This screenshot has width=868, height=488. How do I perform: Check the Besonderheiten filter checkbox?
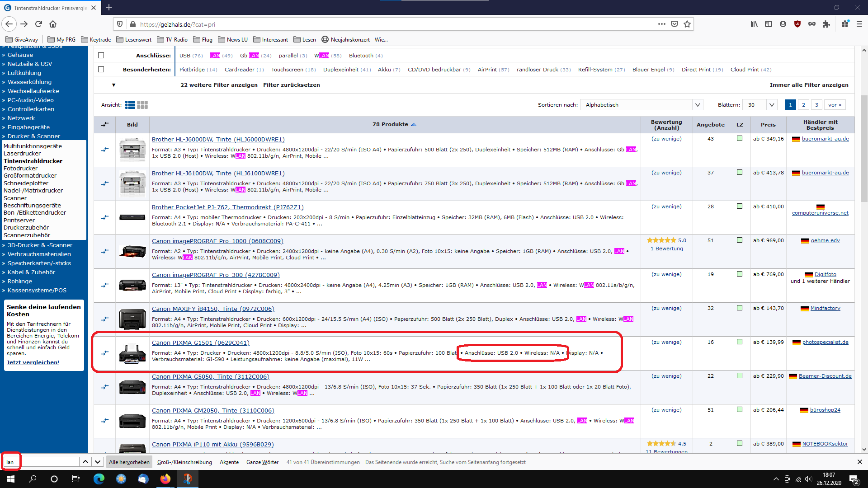tap(101, 70)
